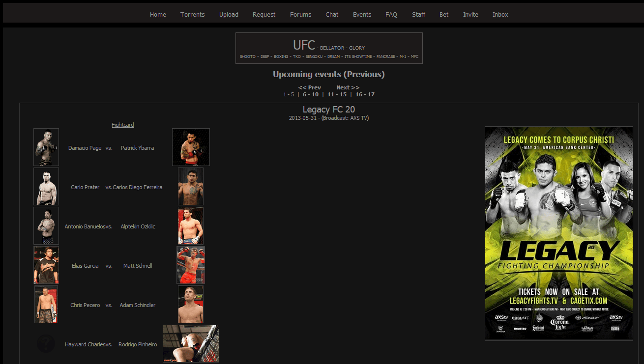Open Carlo Prater's fighter name
Screen dimensions: 644x364
click(85, 187)
